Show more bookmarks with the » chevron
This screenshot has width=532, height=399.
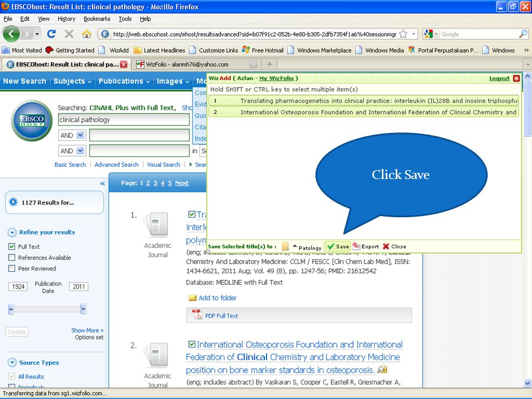pos(526,50)
